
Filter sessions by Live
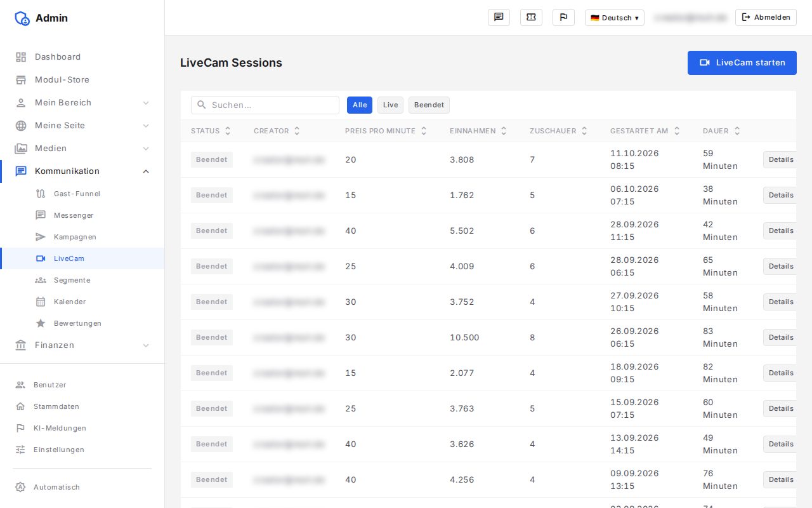(x=390, y=105)
